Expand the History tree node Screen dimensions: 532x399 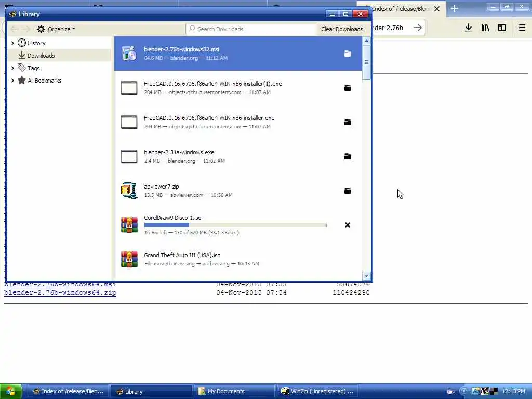click(x=12, y=43)
